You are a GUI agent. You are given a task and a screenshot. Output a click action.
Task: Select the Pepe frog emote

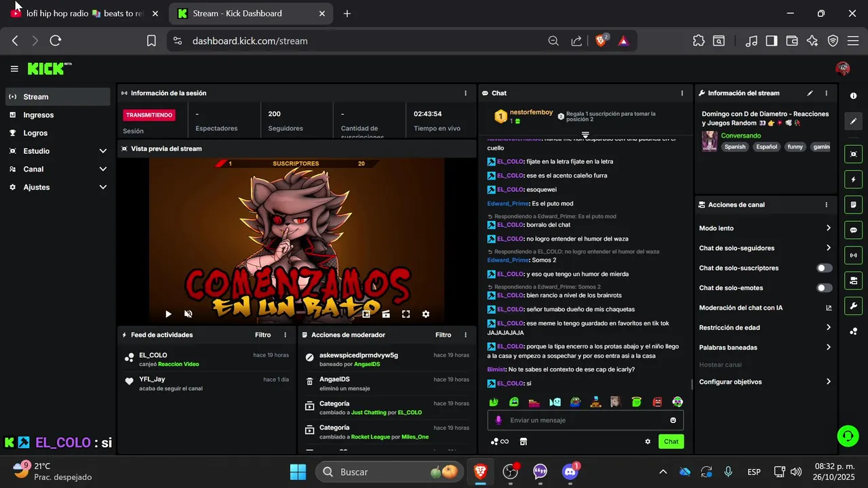(x=575, y=402)
